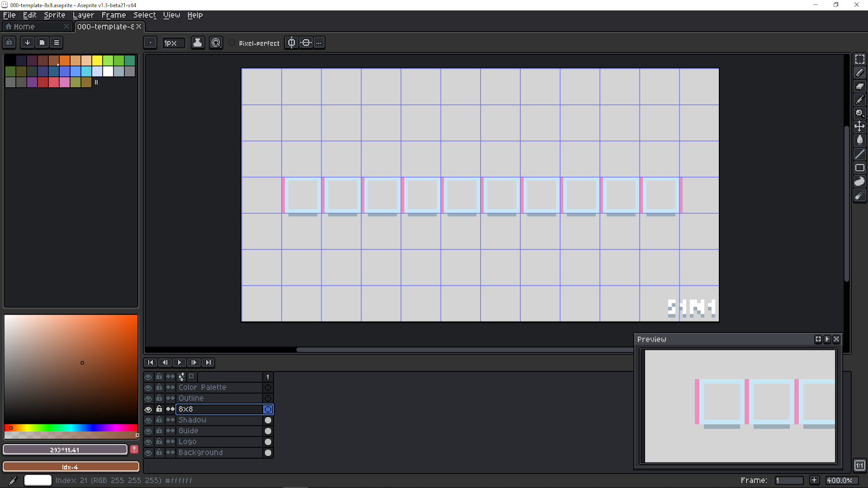Click the sprite tab size icon at bottom right
This screenshot has height=488, width=868.
(x=860, y=465)
